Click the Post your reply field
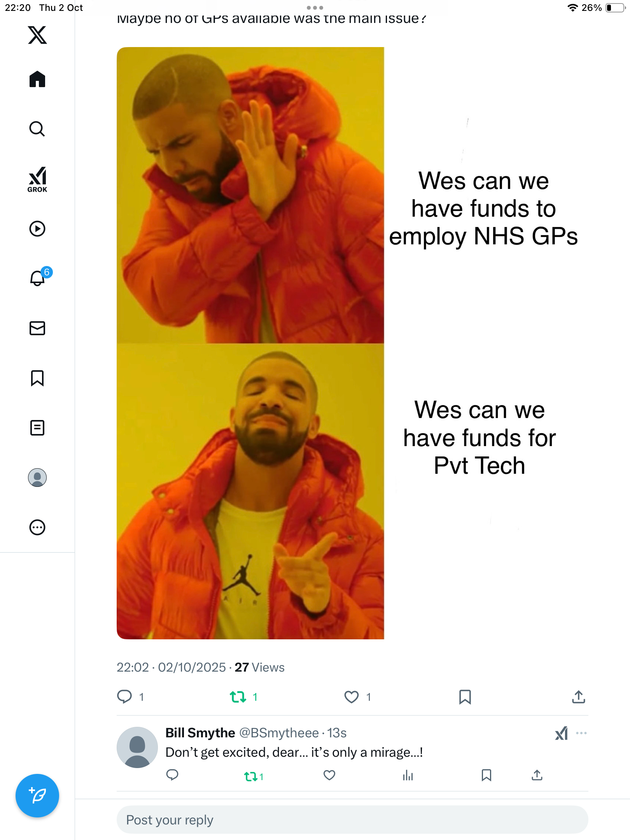Screen dimensions: 630x840 pyautogui.click(x=352, y=820)
